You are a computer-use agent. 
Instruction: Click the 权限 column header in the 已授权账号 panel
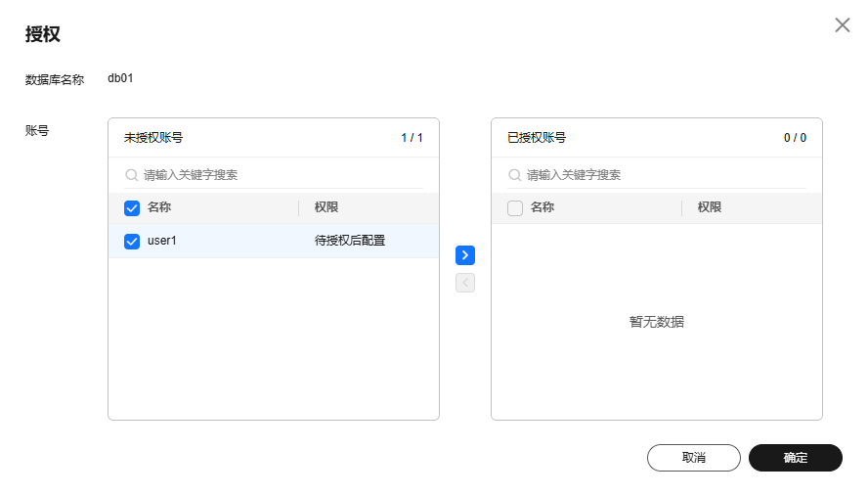(x=710, y=208)
